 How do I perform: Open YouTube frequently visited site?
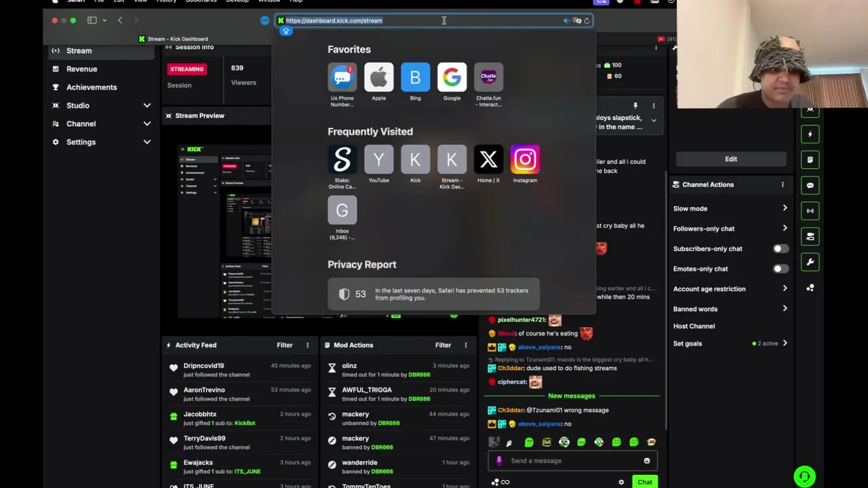pos(378,160)
